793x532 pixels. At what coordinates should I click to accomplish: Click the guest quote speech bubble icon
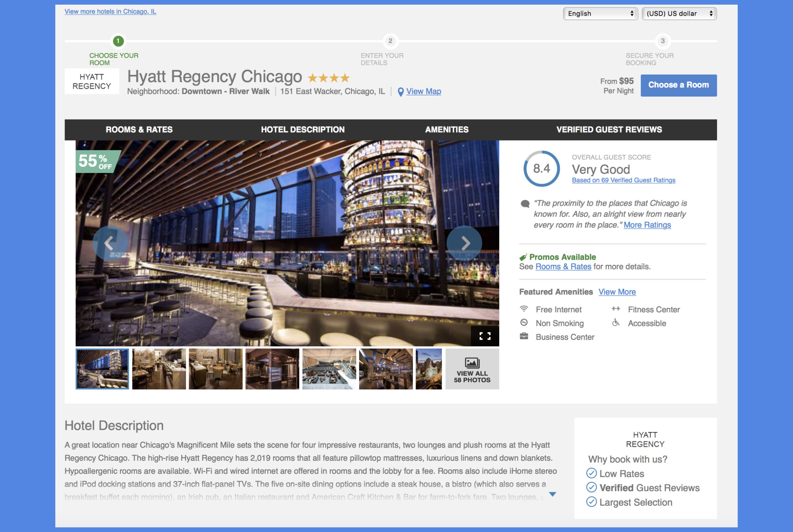click(525, 204)
